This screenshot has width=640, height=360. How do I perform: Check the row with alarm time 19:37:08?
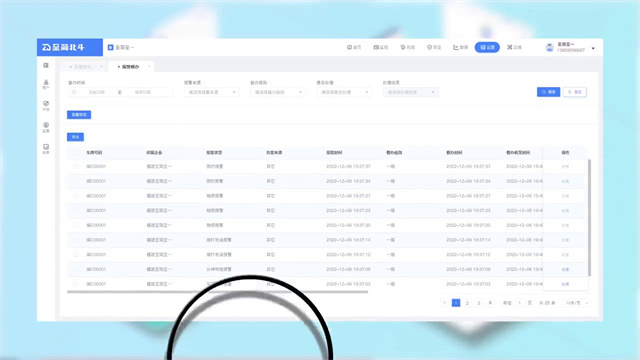(75, 269)
